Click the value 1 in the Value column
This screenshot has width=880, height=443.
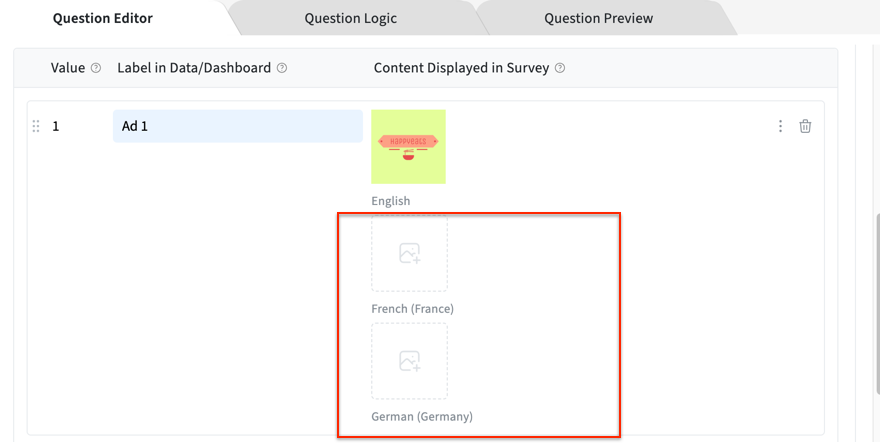coord(56,126)
